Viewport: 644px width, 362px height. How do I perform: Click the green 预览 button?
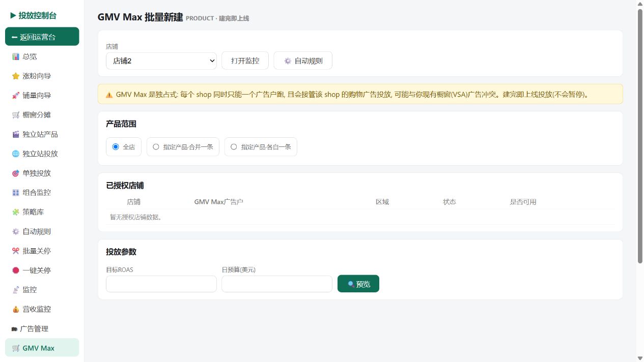[358, 284]
